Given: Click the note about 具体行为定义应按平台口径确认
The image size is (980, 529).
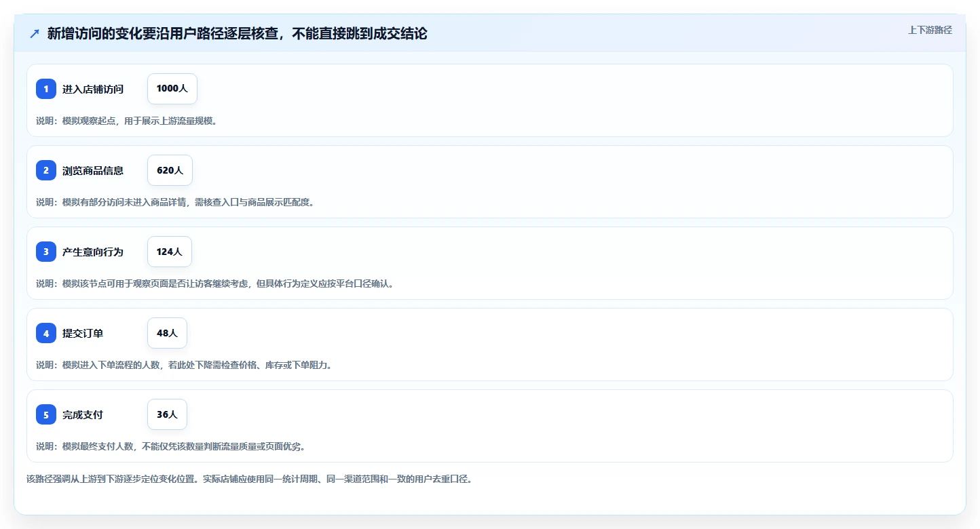Looking at the screenshot, I should (x=214, y=283).
